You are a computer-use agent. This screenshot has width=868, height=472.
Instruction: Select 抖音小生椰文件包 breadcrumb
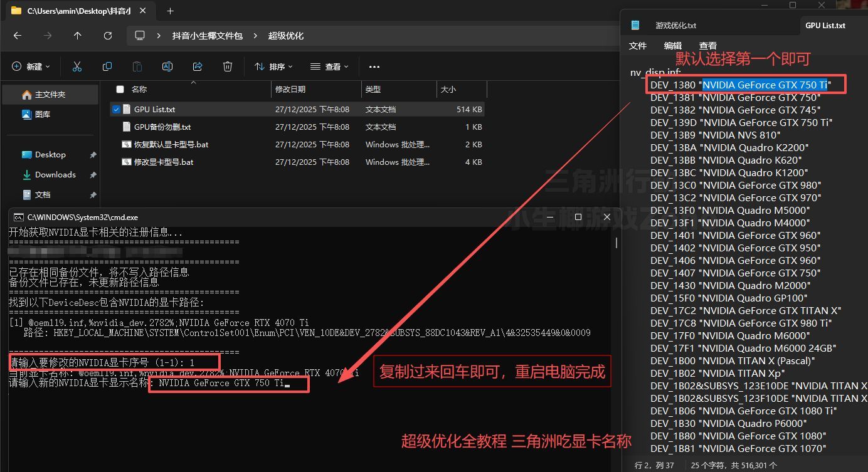coord(208,36)
